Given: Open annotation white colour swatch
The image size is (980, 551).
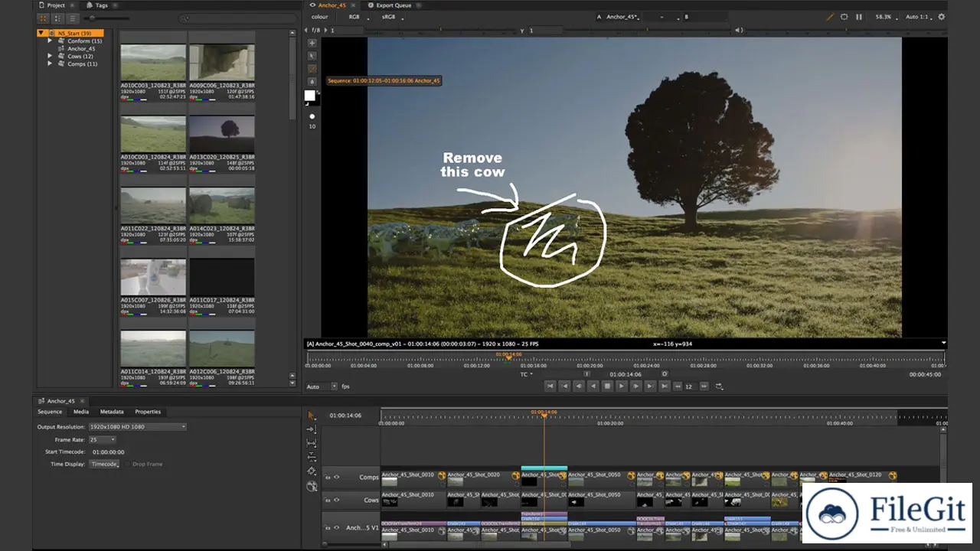Looking at the screenshot, I should [310, 96].
